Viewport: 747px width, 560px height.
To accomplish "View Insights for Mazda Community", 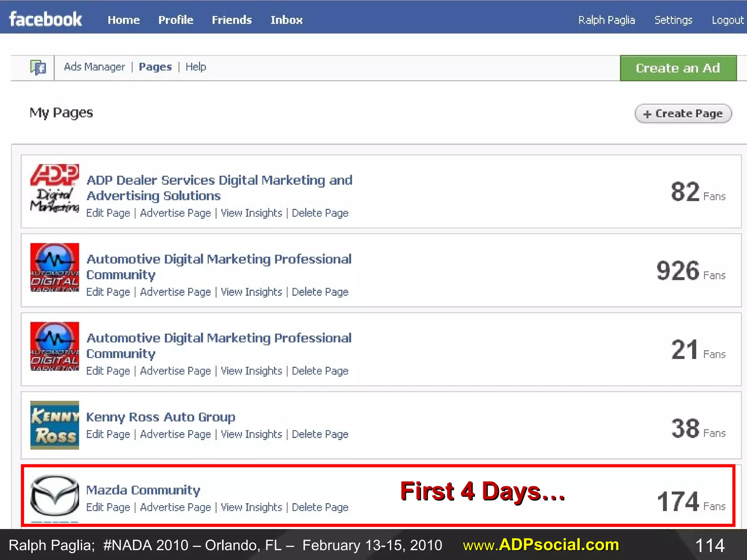I will click(252, 507).
